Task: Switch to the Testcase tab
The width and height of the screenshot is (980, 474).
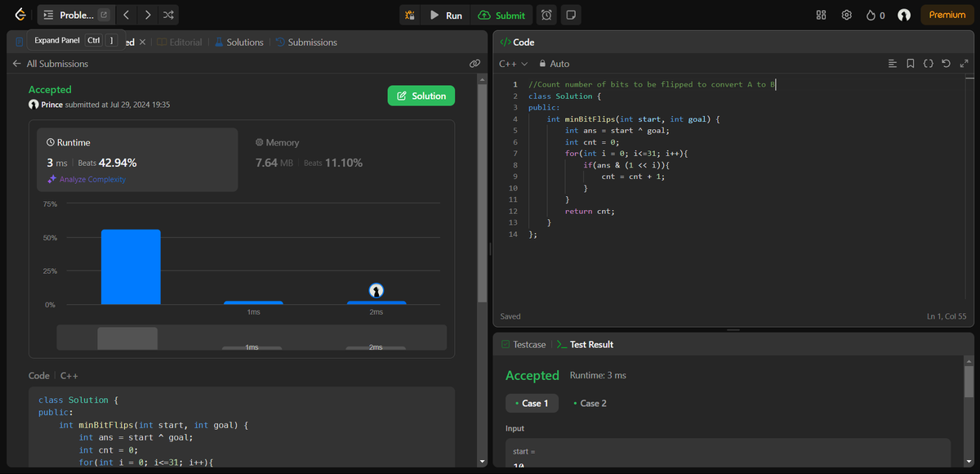Action: pyautogui.click(x=523, y=344)
